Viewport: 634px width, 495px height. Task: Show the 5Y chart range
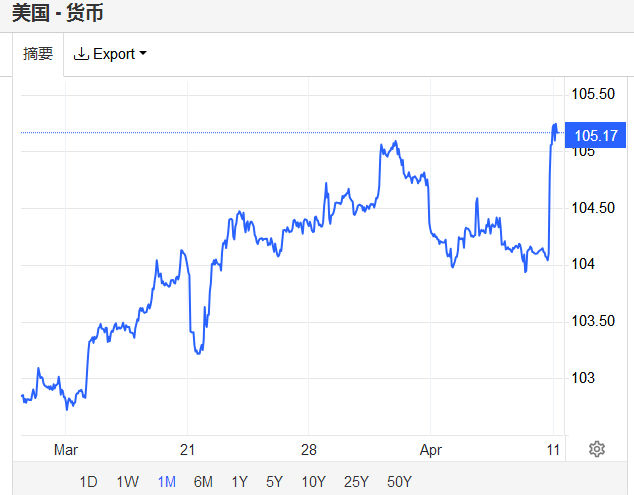274,482
